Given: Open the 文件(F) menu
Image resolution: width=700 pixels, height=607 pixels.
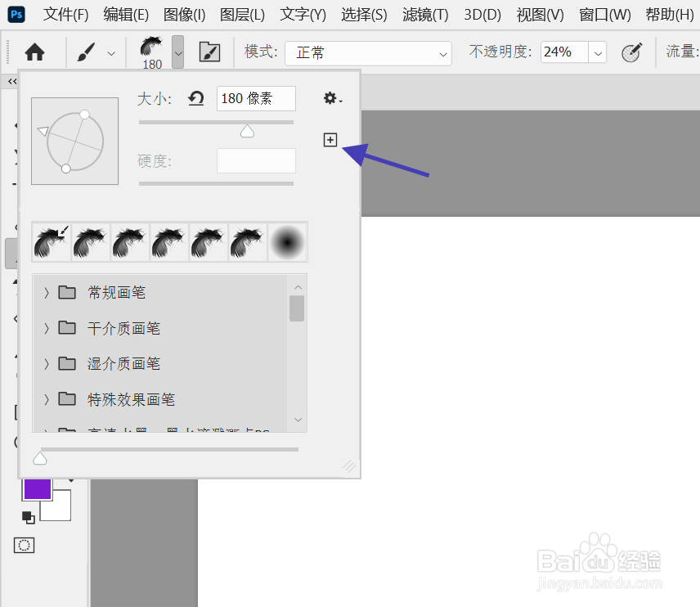Looking at the screenshot, I should 65,14.
